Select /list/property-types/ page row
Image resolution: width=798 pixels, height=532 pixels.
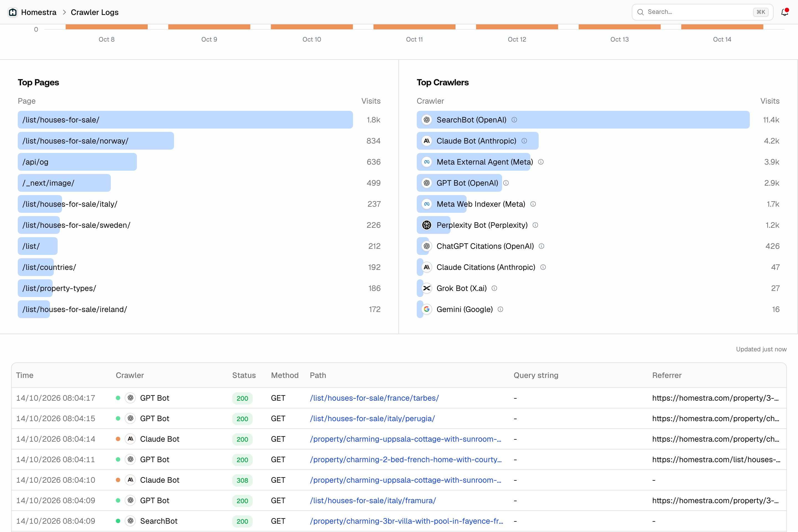199,288
